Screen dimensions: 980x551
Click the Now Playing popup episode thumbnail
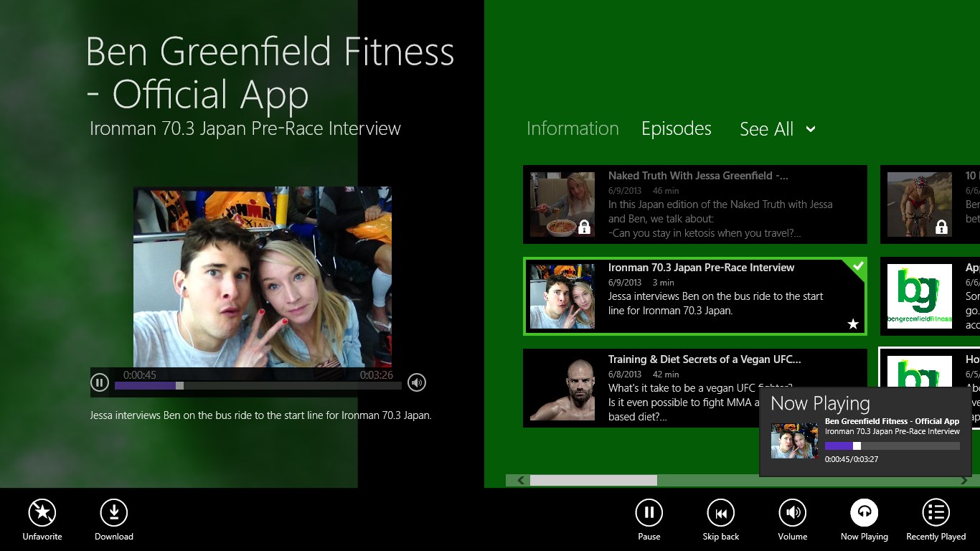[794, 441]
